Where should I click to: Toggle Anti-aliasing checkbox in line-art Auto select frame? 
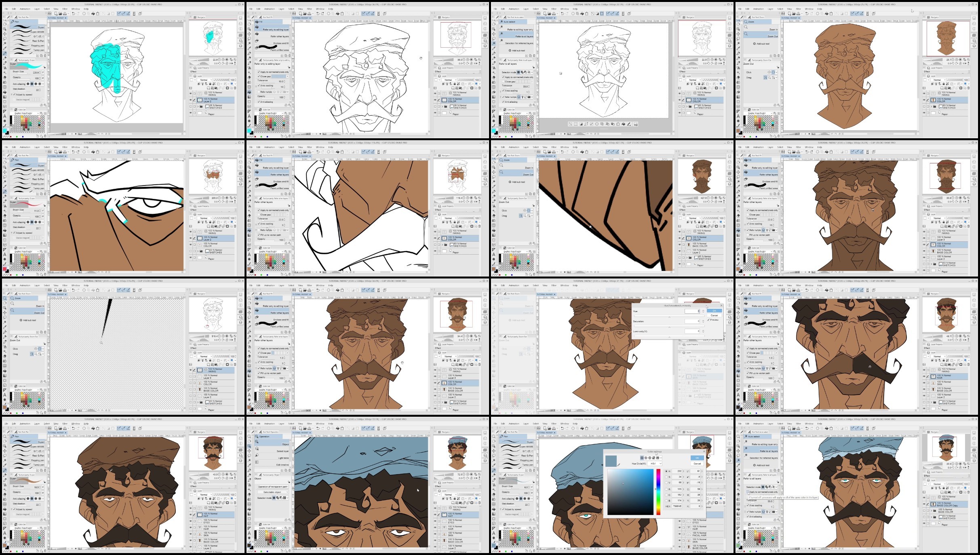pos(504,102)
